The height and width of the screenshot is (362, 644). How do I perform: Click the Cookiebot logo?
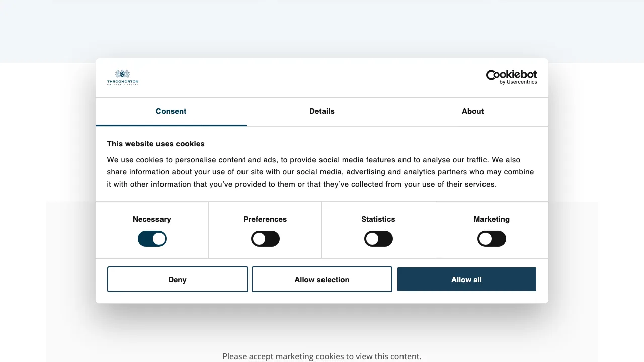(x=511, y=75)
